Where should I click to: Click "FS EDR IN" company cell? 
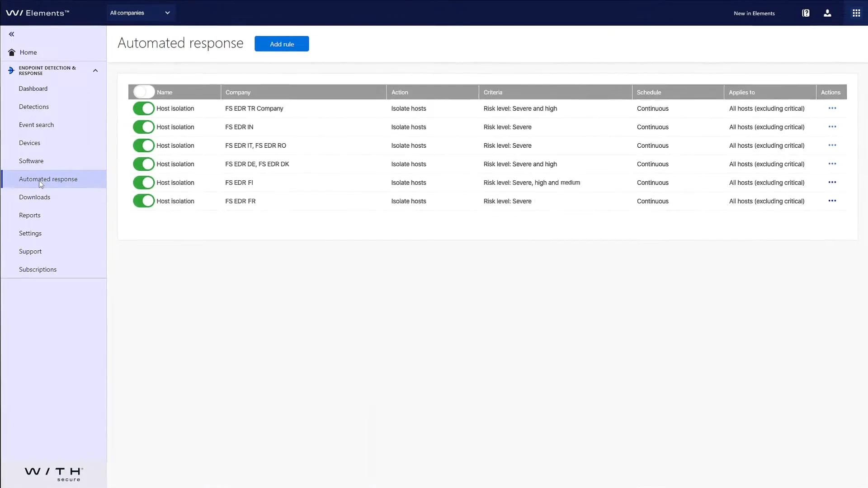click(x=239, y=127)
